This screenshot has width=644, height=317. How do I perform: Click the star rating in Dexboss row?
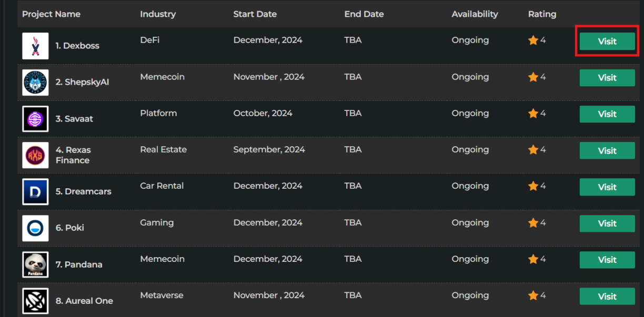tap(537, 40)
